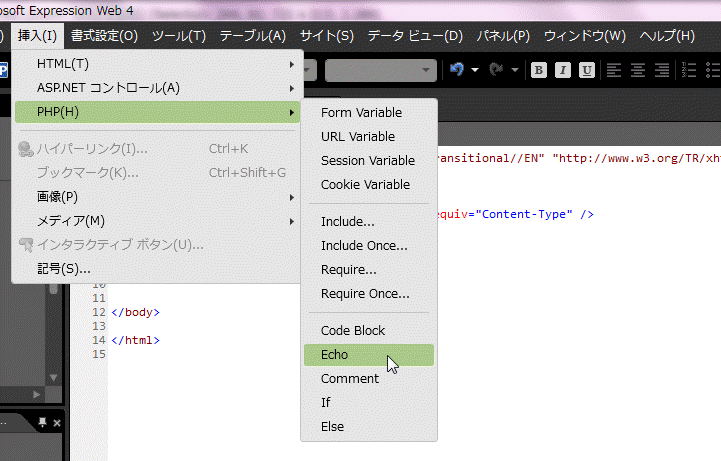This screenshot has width=721, height=461.
Task: Click the 記号(S)... menu entry
Action: (x=64, y=269)
